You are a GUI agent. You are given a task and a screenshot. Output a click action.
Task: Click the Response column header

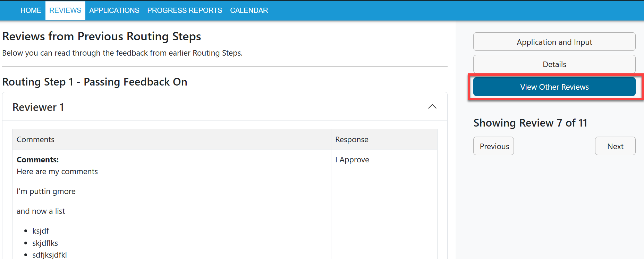pyautogui.click(x=384, y=139)
